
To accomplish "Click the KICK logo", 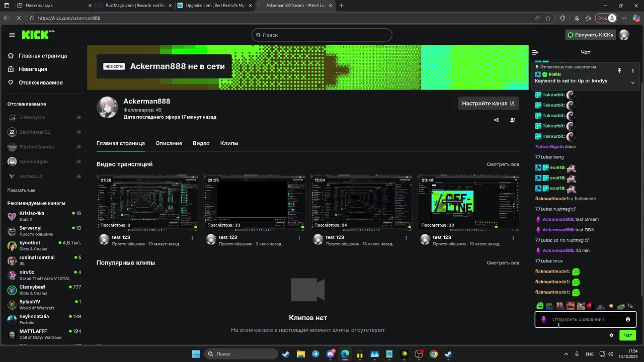I will tap(38, 35).
